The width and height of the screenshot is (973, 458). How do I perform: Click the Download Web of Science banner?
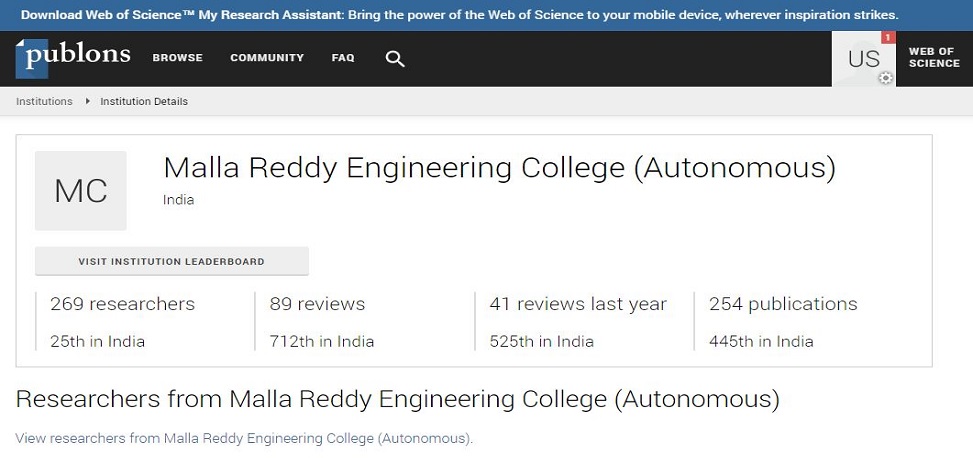(460, 15)
